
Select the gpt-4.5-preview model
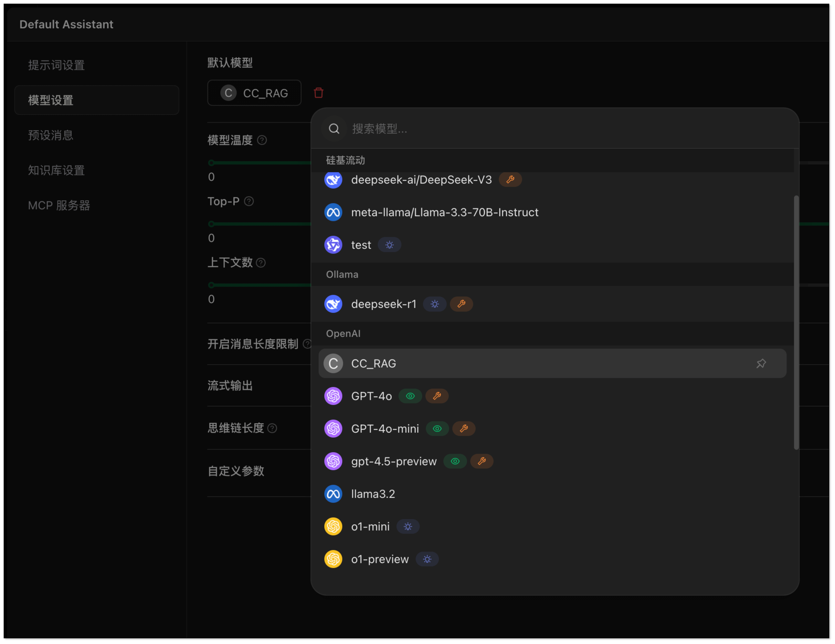pos(552,461)
